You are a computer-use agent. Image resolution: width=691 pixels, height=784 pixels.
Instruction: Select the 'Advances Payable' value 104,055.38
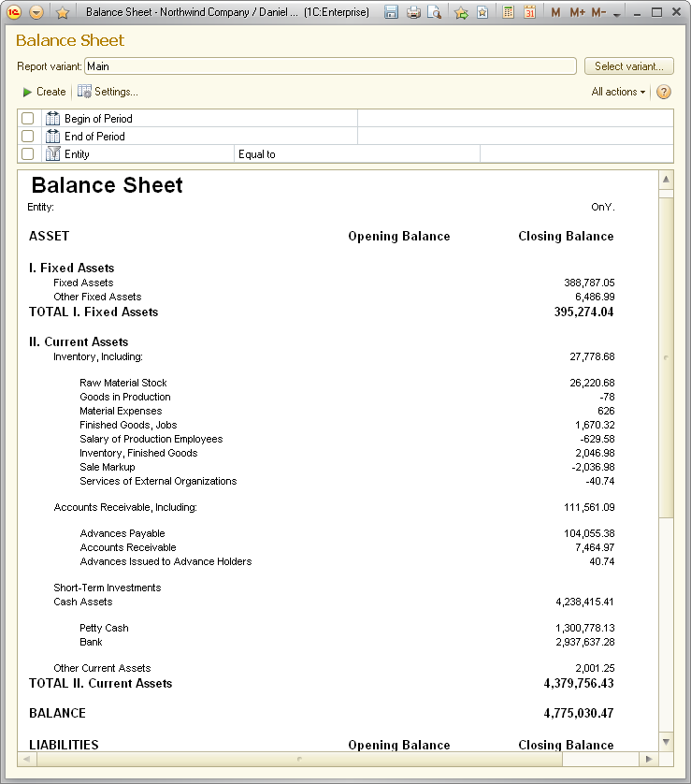coord(589,533)
